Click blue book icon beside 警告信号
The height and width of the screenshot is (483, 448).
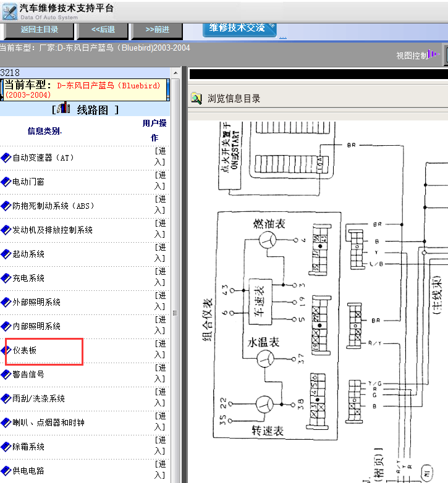[x=6, y=374]
